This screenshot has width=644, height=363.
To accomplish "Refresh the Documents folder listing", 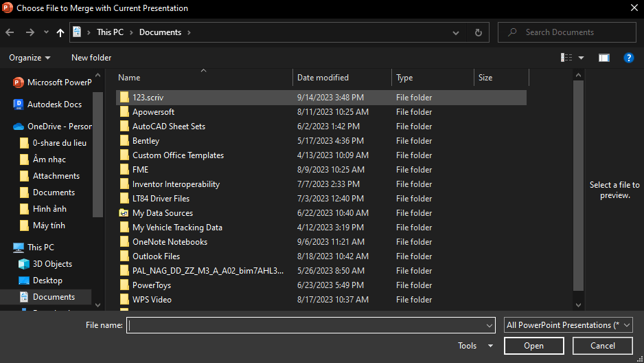I will (478, 32).
